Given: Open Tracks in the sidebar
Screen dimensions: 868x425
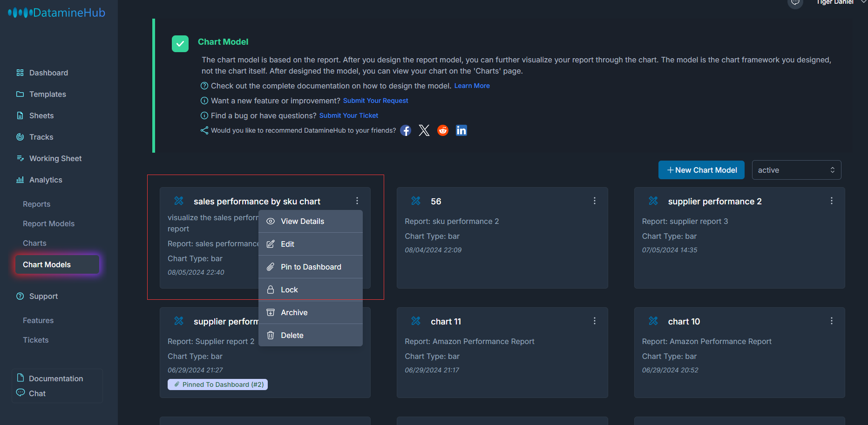Looking at the screenshot, I should [x=41, y=137].
